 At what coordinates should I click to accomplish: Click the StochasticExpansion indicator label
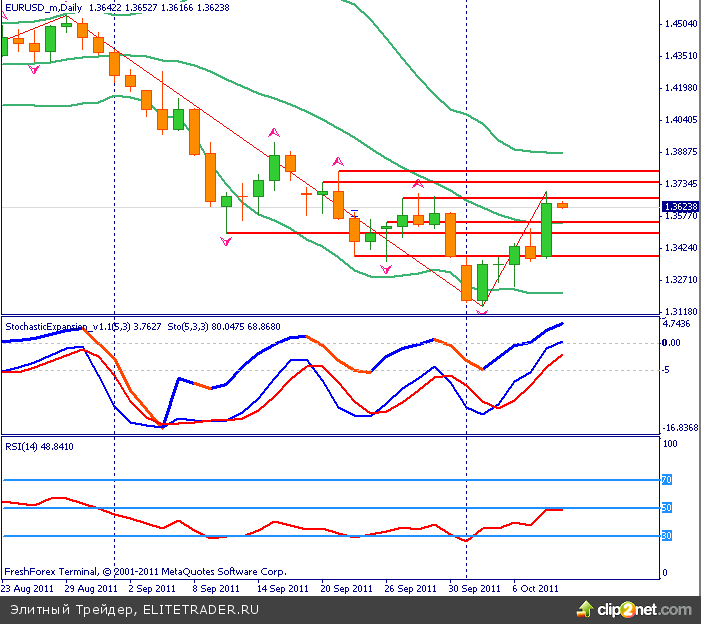click(58, 326)
